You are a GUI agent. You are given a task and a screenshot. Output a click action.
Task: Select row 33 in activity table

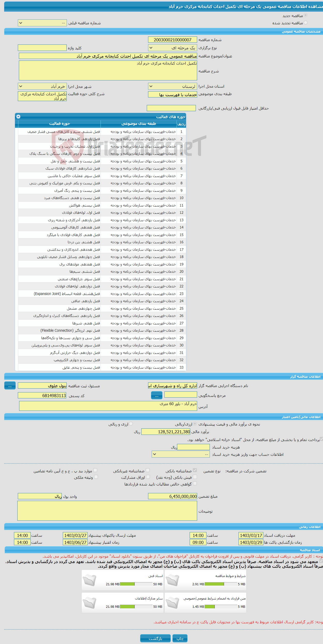coord(102,367)
